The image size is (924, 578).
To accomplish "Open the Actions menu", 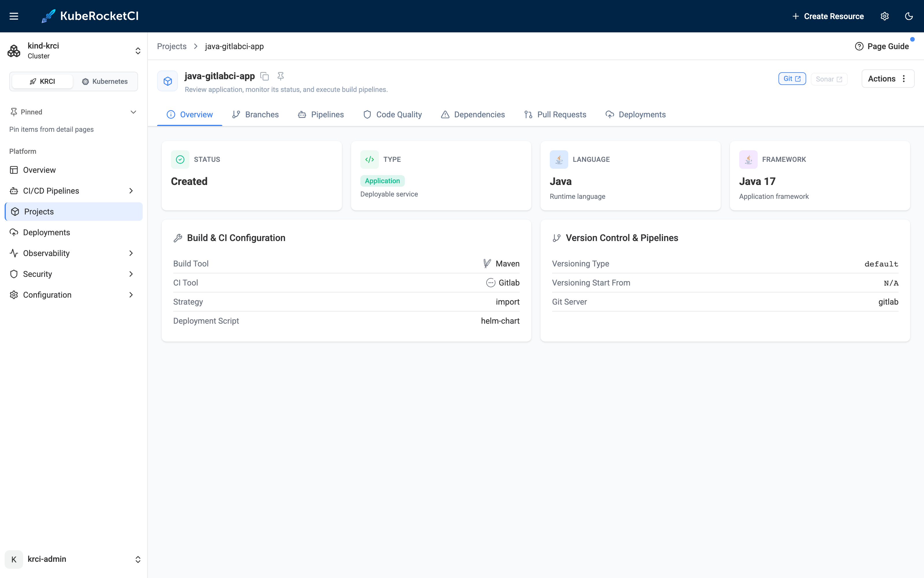I will (x=888, y=79).
